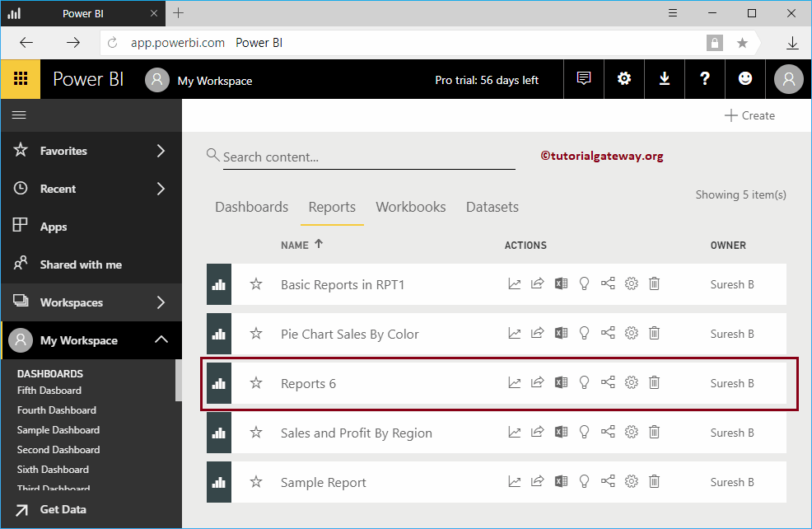Collapse My Workspace section
The width and height of the screenshot is (812, 529).
(161, 339)
